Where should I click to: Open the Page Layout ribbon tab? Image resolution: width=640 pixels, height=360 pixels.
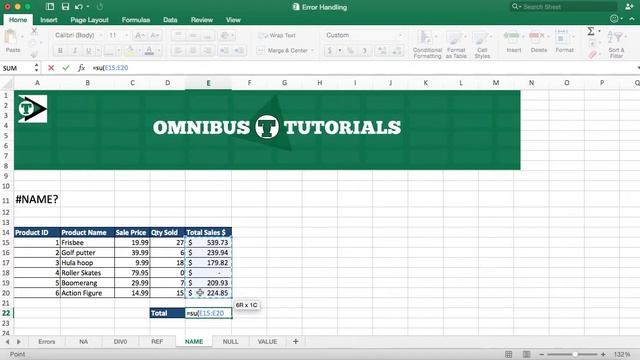pos(89,20)
